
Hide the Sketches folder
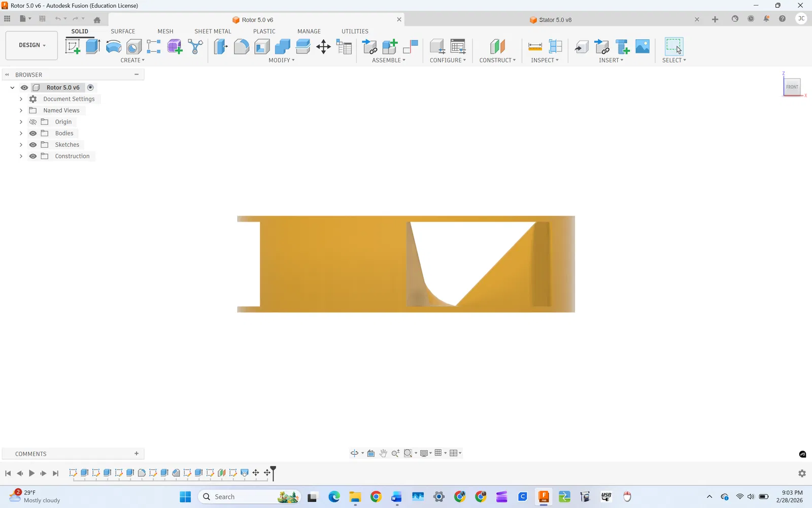tap(33, 145)
